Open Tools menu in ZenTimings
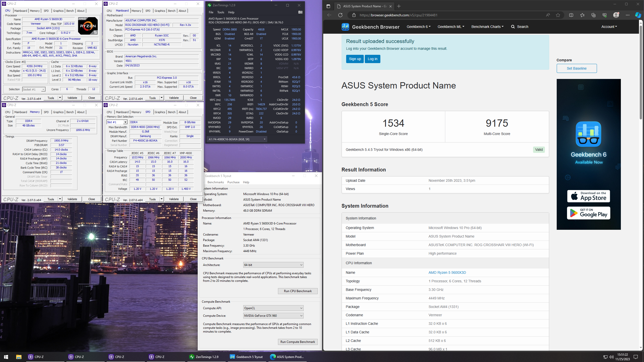Image resolution: width=644 pixels, height=362 pixels. (221, 12)
